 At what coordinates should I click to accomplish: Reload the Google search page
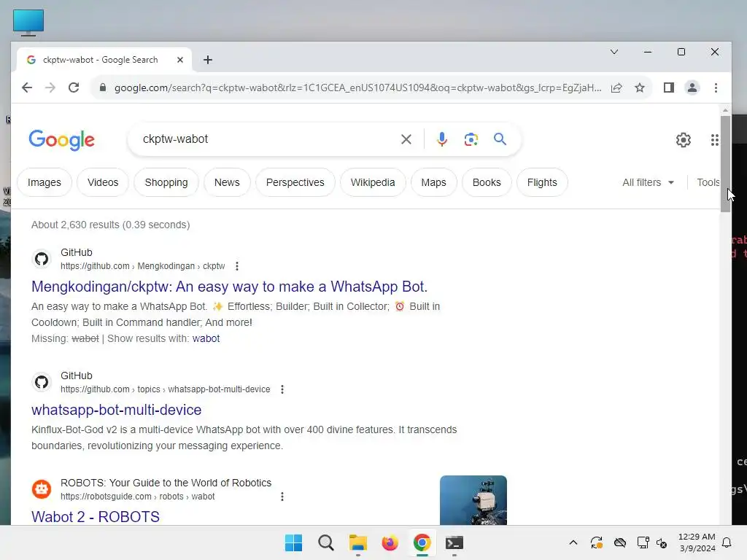[74, 87]
